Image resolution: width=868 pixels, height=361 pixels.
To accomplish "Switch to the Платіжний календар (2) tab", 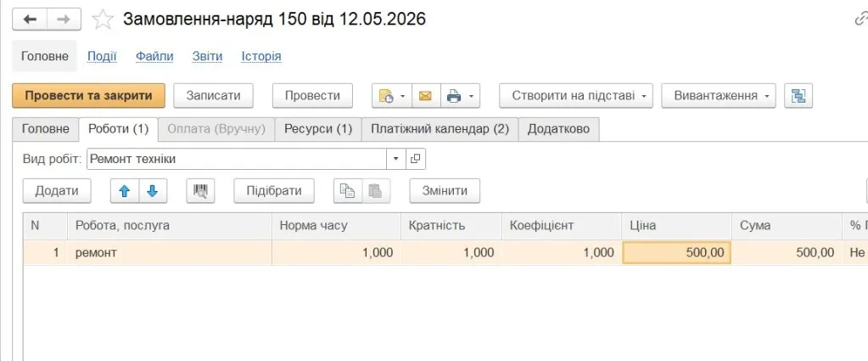I will coord(440,129).
